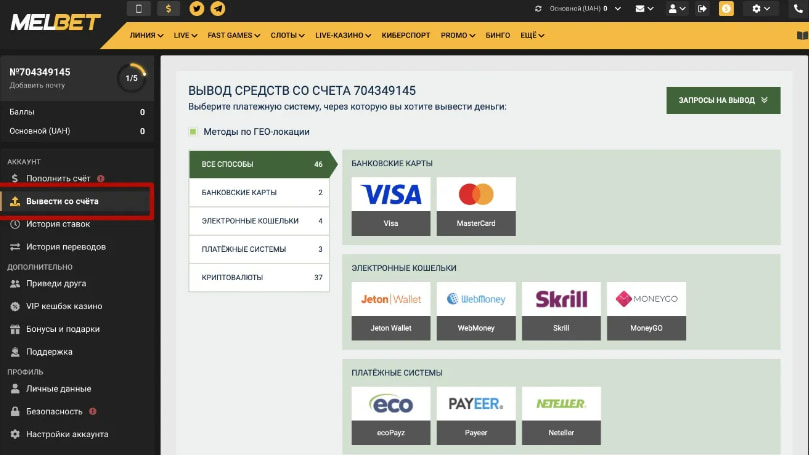
Task: Choose Skrill e-wallet
Action: click(x=561, y=311)
